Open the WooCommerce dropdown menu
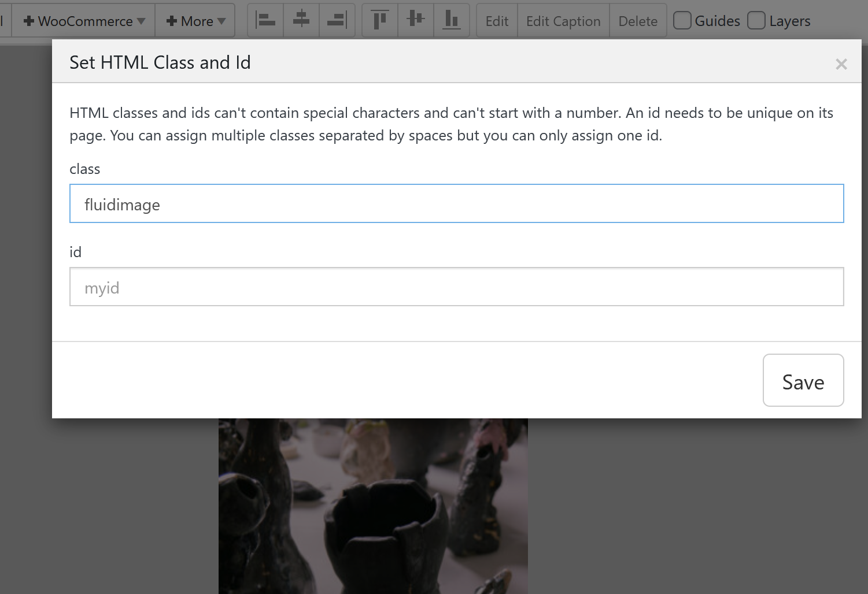 coord(84,21)
